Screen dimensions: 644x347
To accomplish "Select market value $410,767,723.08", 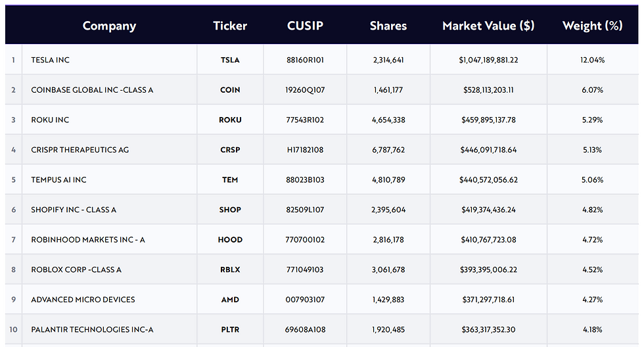I will point(489,240).
